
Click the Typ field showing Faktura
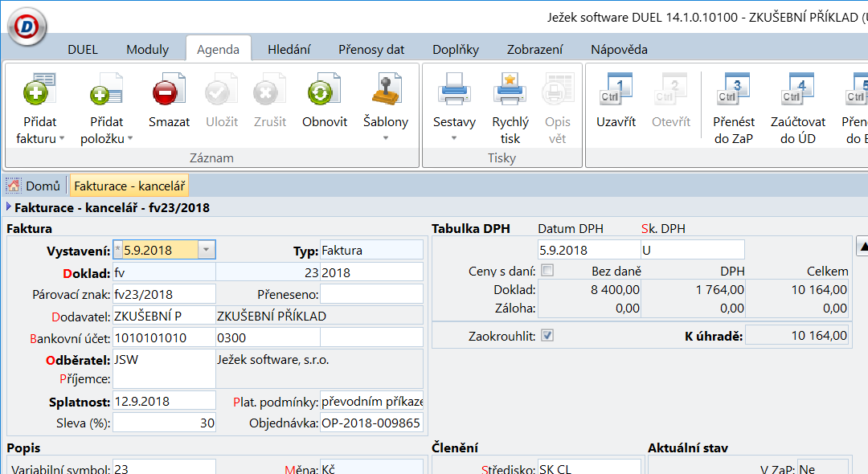(371, 250)
